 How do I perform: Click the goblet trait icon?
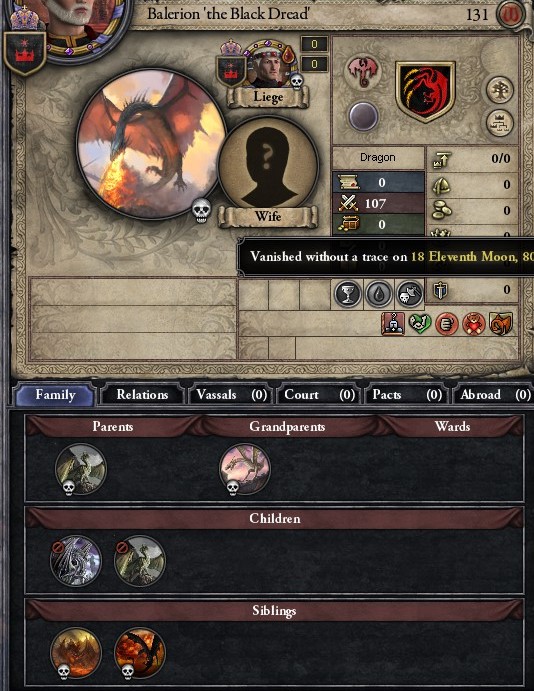click(348, 294)
